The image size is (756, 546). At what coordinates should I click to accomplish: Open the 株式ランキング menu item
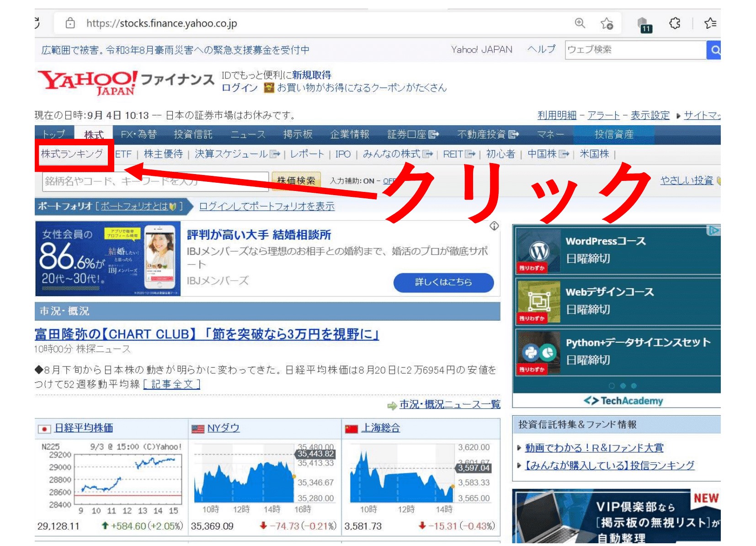[x=72, y=154]
